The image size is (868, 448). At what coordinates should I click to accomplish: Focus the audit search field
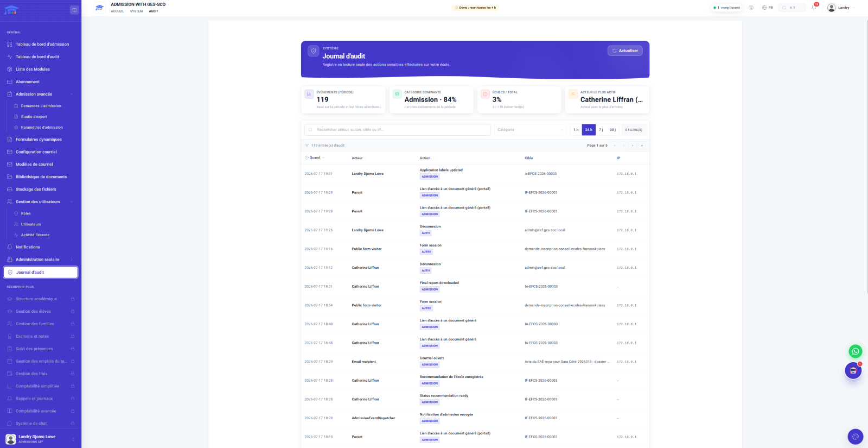(x=398, y=130)
